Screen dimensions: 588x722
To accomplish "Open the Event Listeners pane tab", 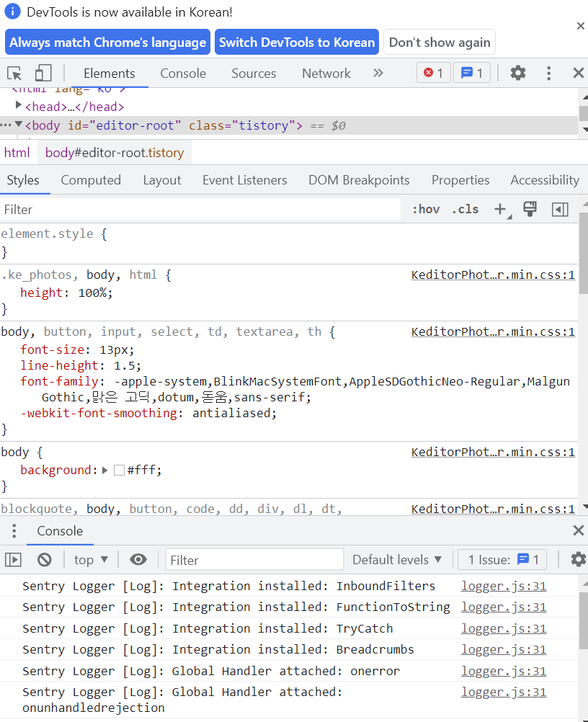I will [244, 180].
